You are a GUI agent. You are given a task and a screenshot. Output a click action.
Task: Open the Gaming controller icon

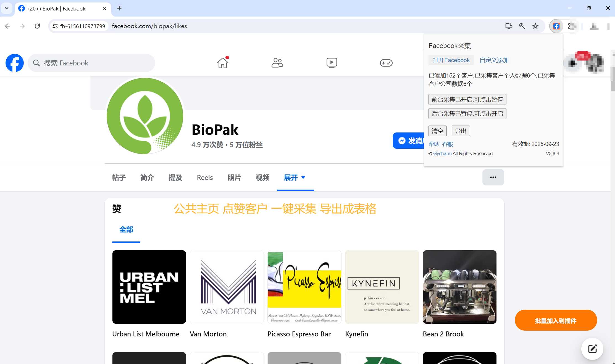(386, 63)
